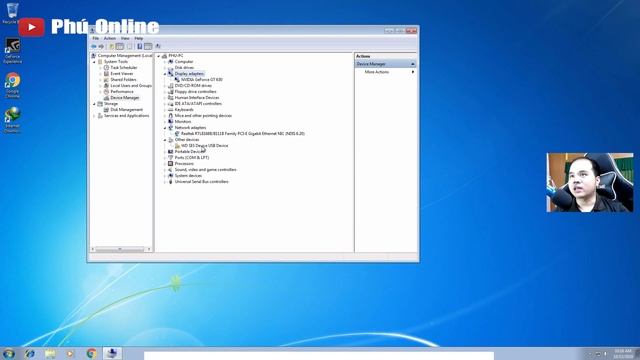The image size is (640, 360).
Task: Click the Event Viewer icon in the tree
Action: click(x=106, y=74)
